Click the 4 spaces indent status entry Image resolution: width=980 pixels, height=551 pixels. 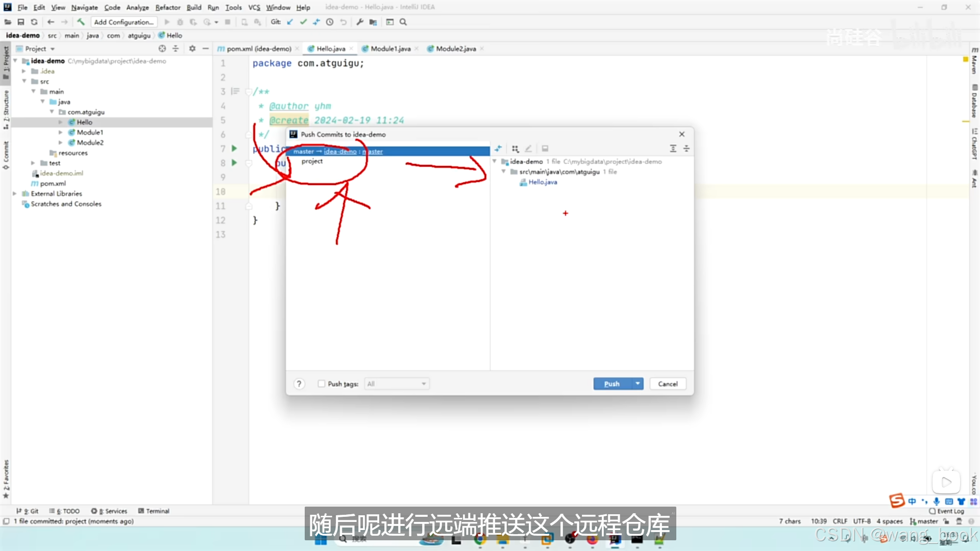(890, 521)
